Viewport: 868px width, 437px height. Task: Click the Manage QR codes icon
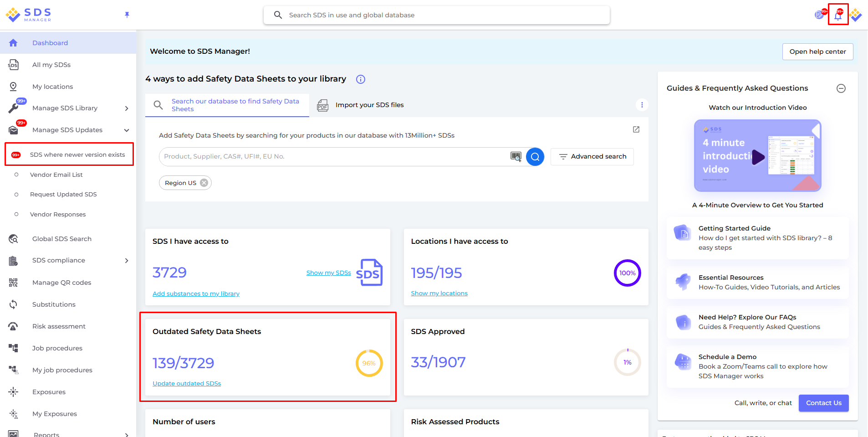click(x=13, y=283)
